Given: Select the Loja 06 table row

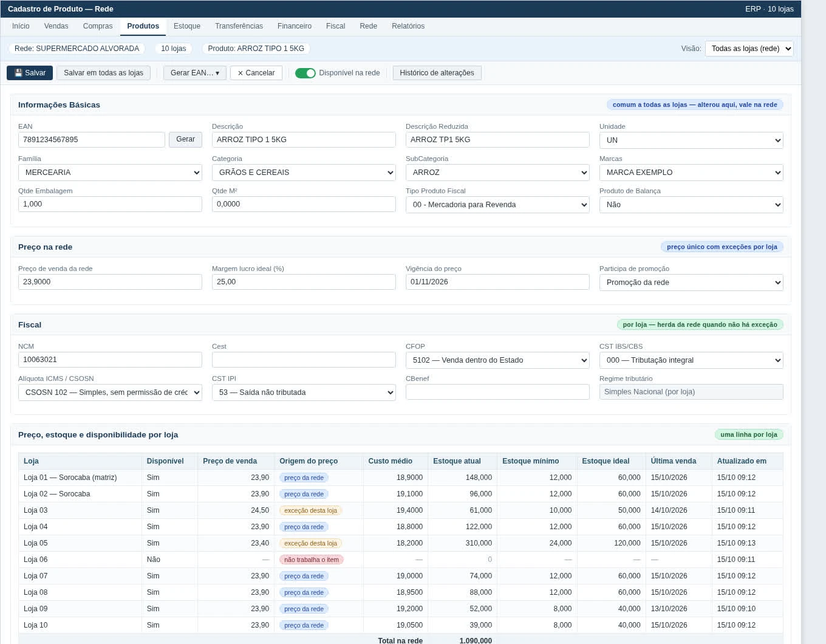Looking at the screenshot, I should [400, 560].
